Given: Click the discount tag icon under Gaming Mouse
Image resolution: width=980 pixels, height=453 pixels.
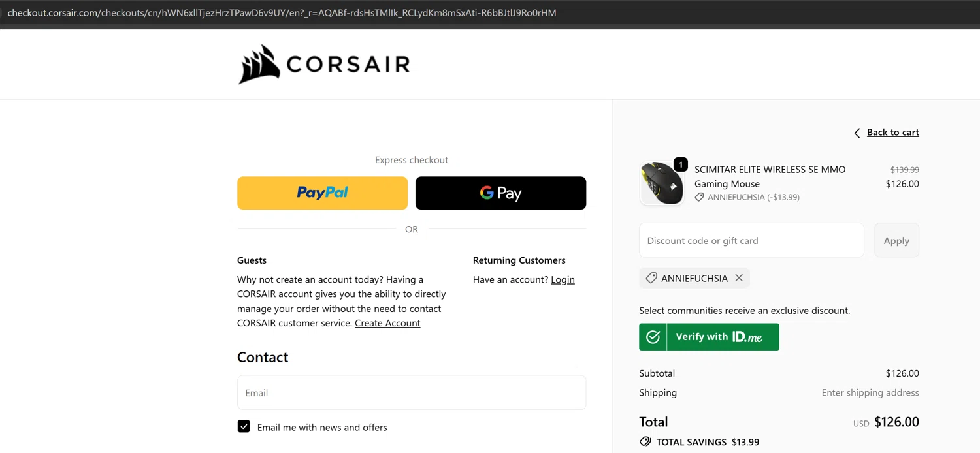Looking at the screenshot, I should coord(699,197).
